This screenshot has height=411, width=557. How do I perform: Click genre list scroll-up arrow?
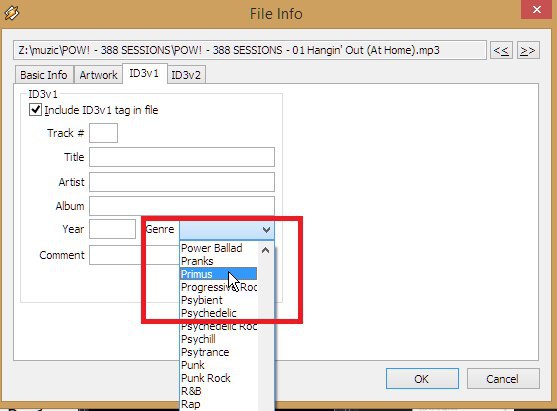point(265,250)
